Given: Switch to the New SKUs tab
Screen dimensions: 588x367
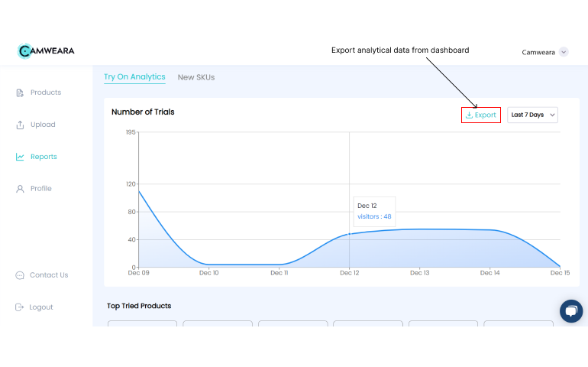Looking at the screenshot, I should click(x=196, y=77).
